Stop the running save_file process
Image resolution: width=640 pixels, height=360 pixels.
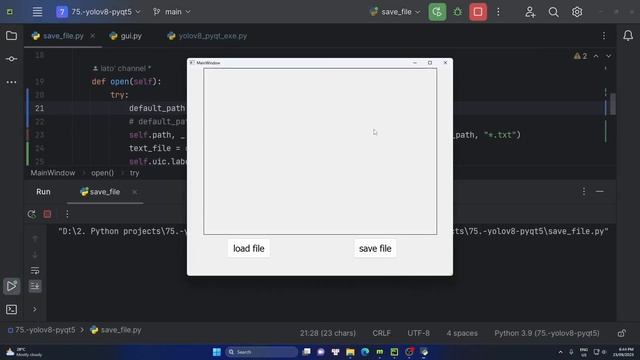(x=478, y=12)
